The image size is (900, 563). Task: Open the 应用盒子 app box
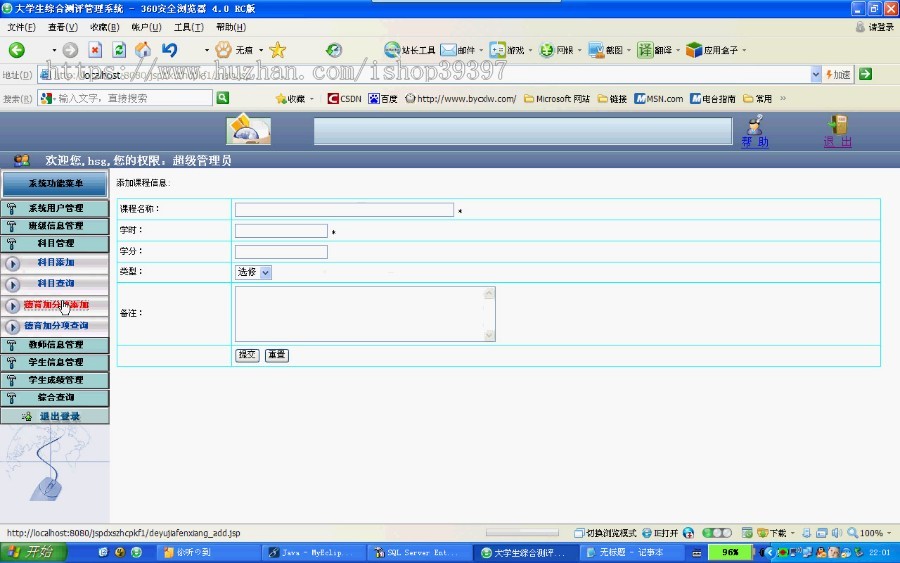point(712,50)
